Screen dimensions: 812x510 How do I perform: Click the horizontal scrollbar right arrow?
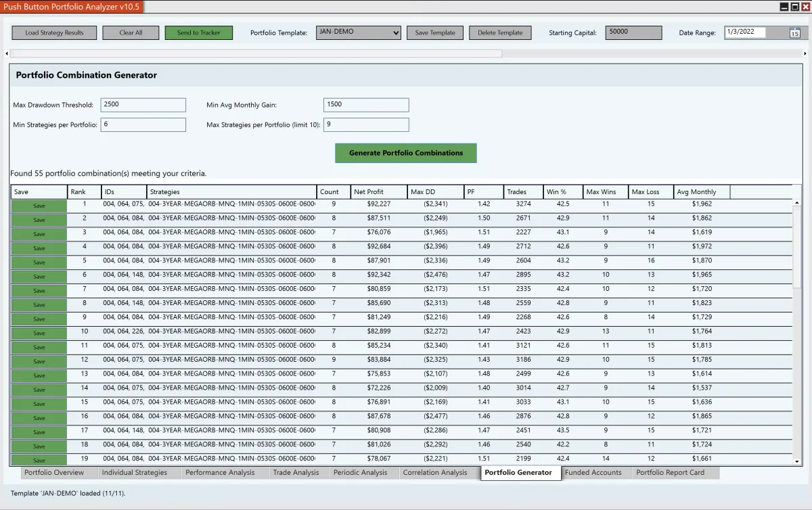[x=805, y=53]
